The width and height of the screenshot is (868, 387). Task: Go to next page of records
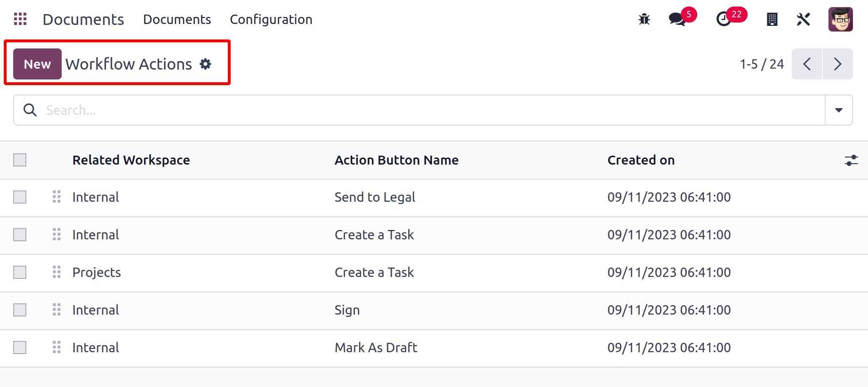point(837,64)
